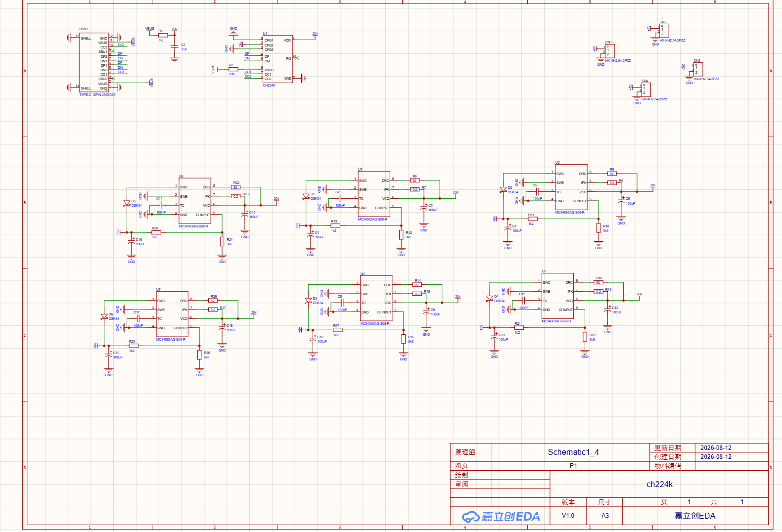
Task: Click resistor R2 10K symbol
Action: pos(233,69)
